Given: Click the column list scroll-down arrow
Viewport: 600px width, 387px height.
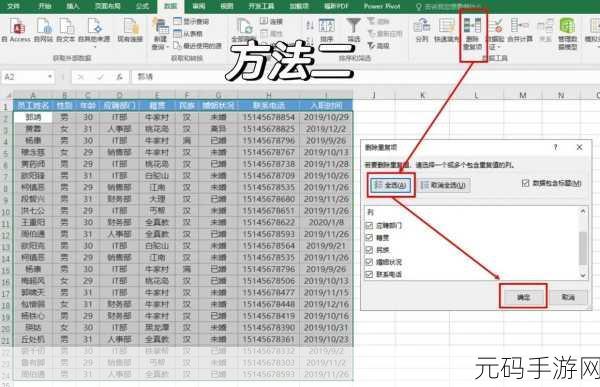Looking at the screenshot, I should pos(583,275).
